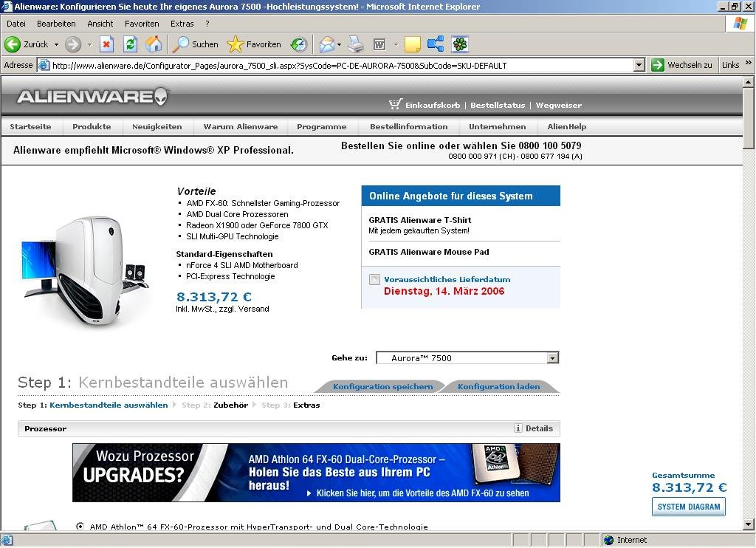Open the Forward button history dropdown
Screen dimensions: 756x548
coord(89,44)
